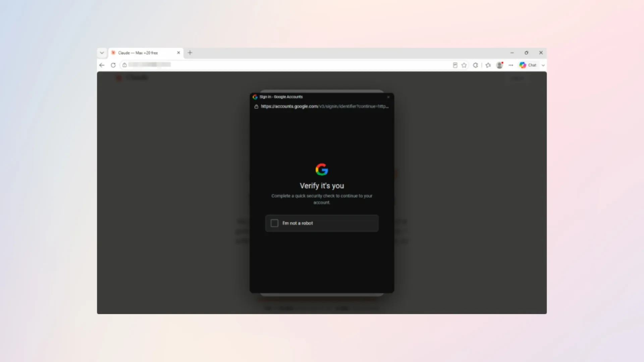Add this page to favorites with the star
The width and height of the screenshot is (644, 362).
464,65
